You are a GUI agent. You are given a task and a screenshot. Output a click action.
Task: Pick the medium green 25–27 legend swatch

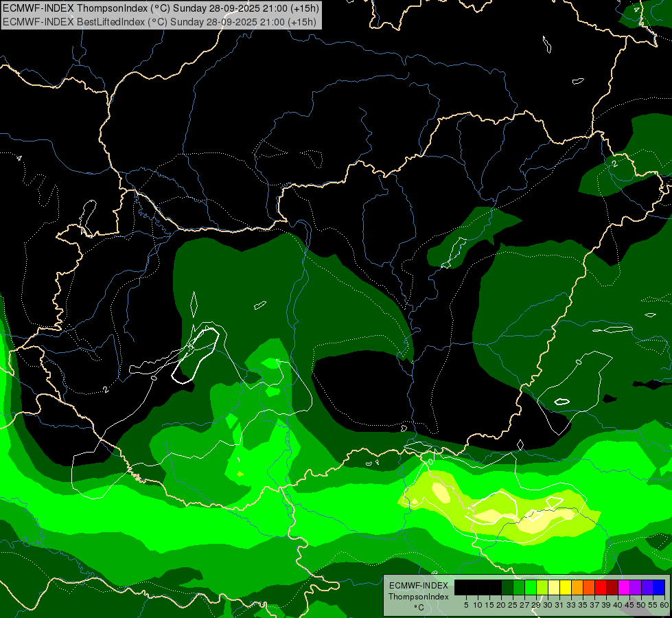click(519, 587)
